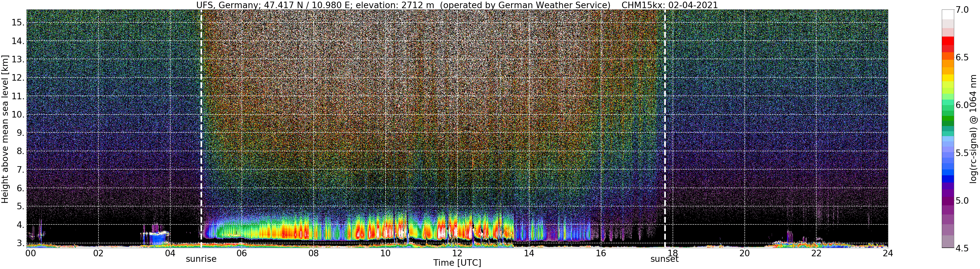Click the time axis tick "12"
The image size is (980, 269).
(x=457, y=253)
